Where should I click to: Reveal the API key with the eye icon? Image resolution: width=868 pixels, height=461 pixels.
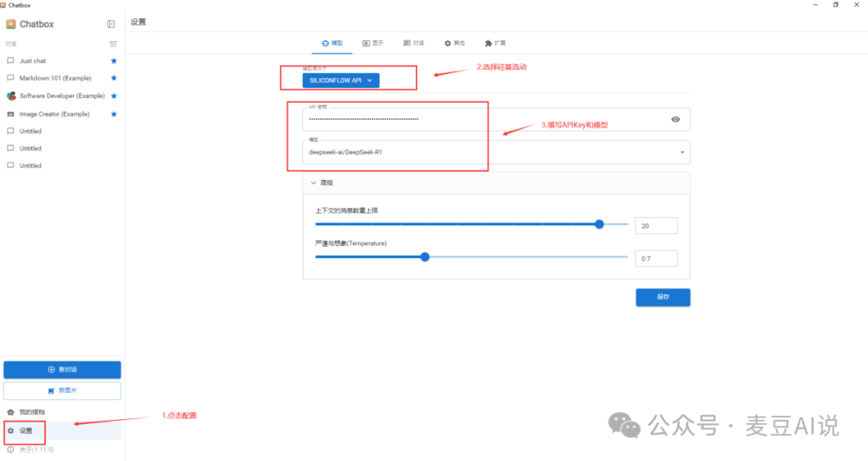click(675, 119)
